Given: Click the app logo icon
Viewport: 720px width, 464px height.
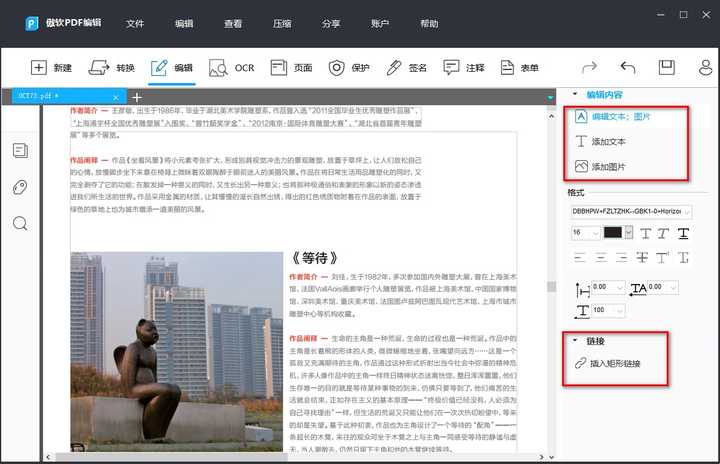Looking at the screenshot, I should pos(32,23).
